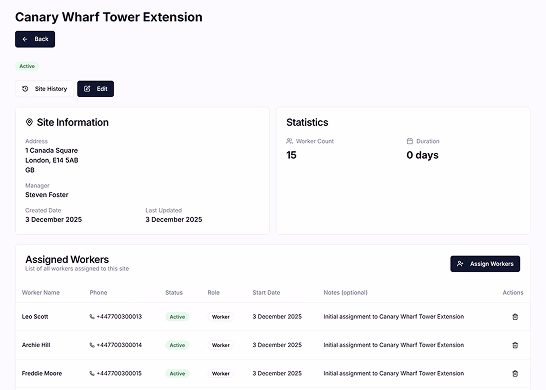Image resolution: width=546 pixels, height=390 pixels.
Task: Delete Leo Scott's assignment
Action: coord(515,317)
